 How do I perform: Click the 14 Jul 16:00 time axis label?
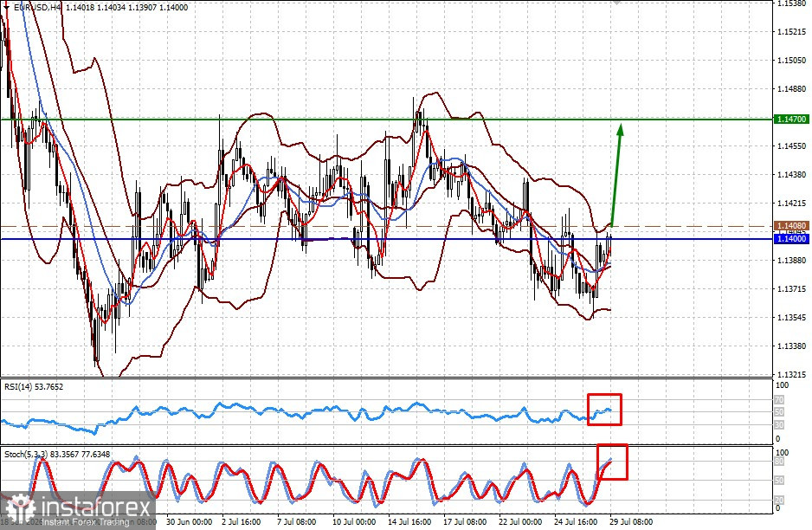(x=409, y=521)
